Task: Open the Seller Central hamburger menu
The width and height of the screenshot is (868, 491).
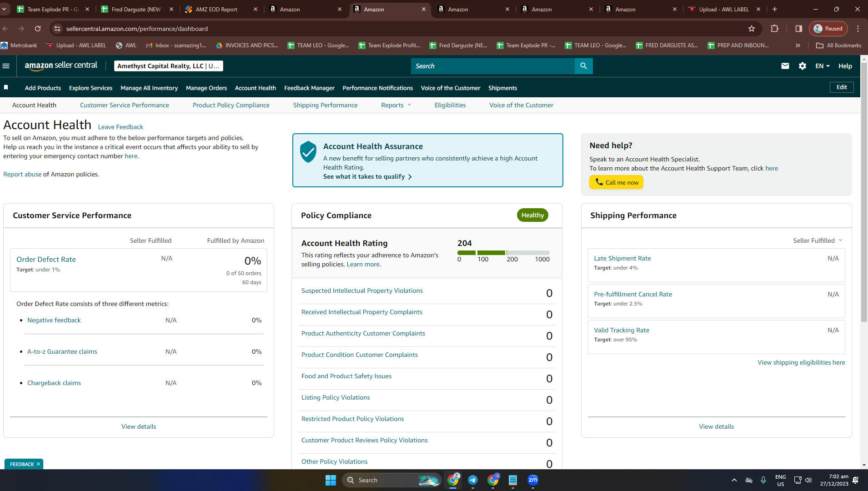Action: tap(6, 66)
